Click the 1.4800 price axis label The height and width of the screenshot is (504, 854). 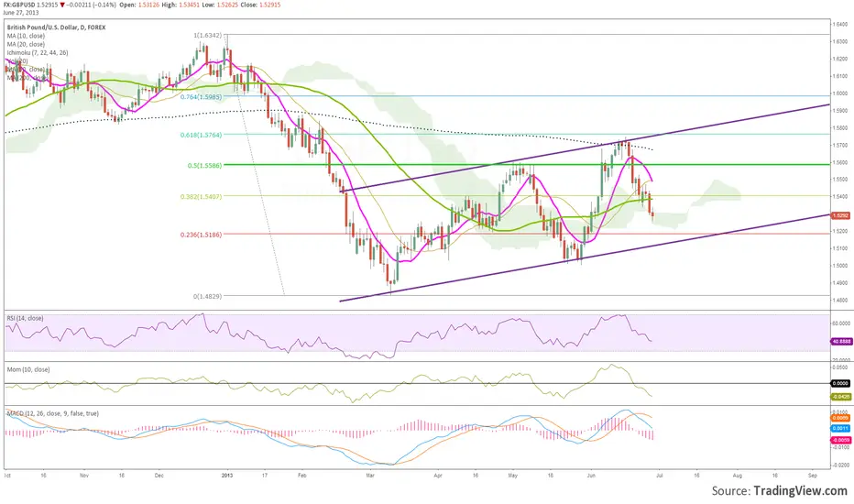pyautogui.click(x=840, y=301)
